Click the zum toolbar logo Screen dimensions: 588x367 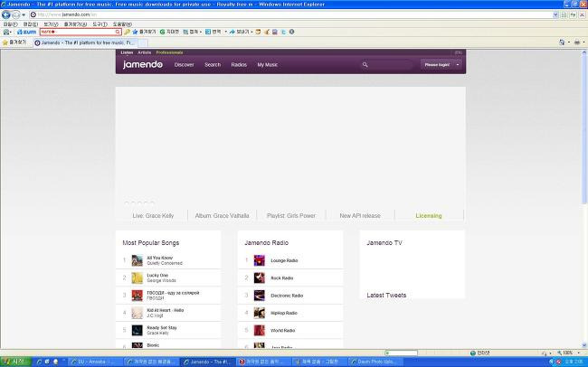coord(26,32)
